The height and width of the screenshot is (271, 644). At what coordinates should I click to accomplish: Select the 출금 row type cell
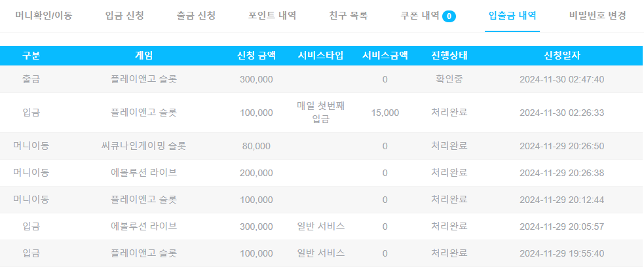[31, 79]
